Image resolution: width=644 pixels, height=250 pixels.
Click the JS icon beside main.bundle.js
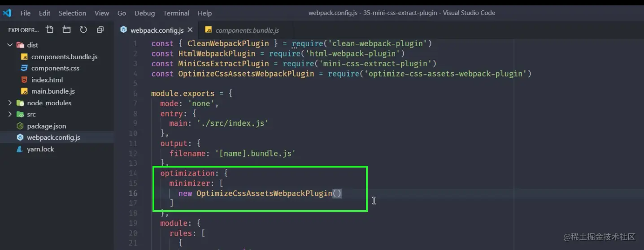[x=24, y=91]
